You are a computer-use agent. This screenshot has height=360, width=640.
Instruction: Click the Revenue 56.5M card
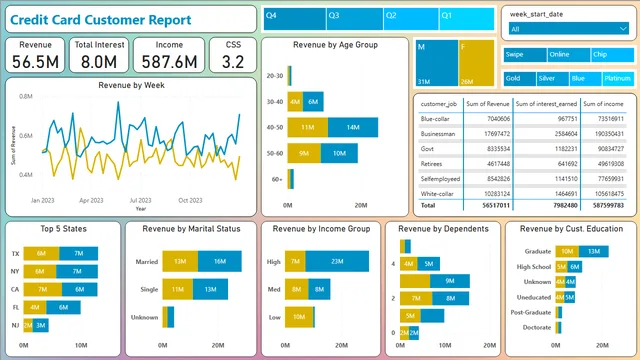(35, 55)
